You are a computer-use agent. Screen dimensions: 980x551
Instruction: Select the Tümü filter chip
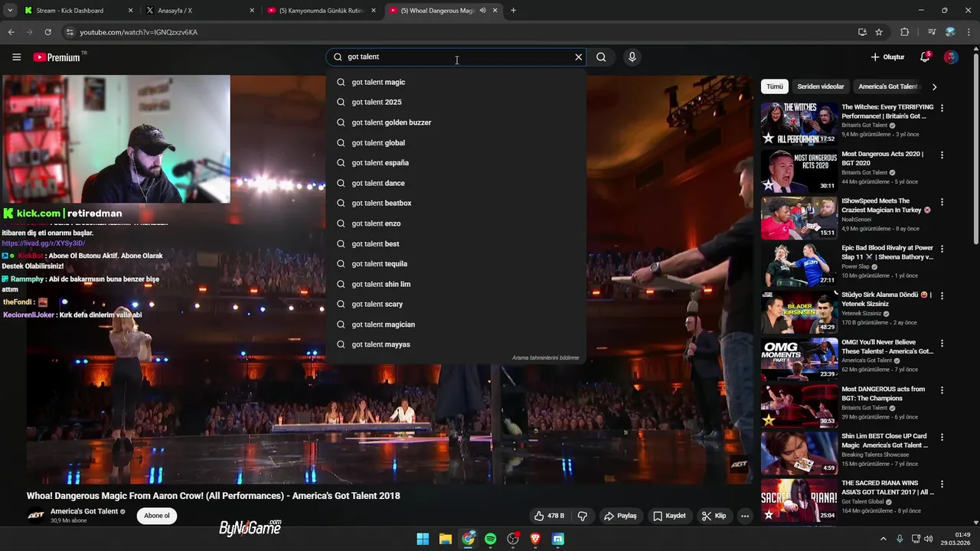pos(775,86)
